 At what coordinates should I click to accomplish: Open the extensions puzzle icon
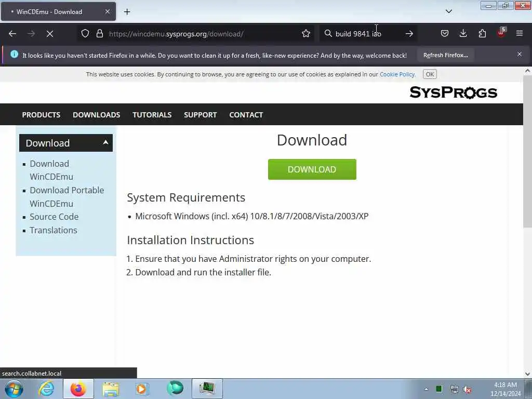[482, 34]
